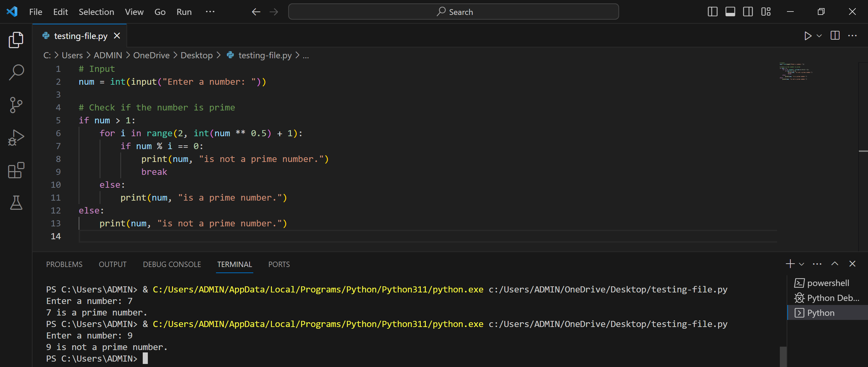Open the Extensions view

coord(16,170)
